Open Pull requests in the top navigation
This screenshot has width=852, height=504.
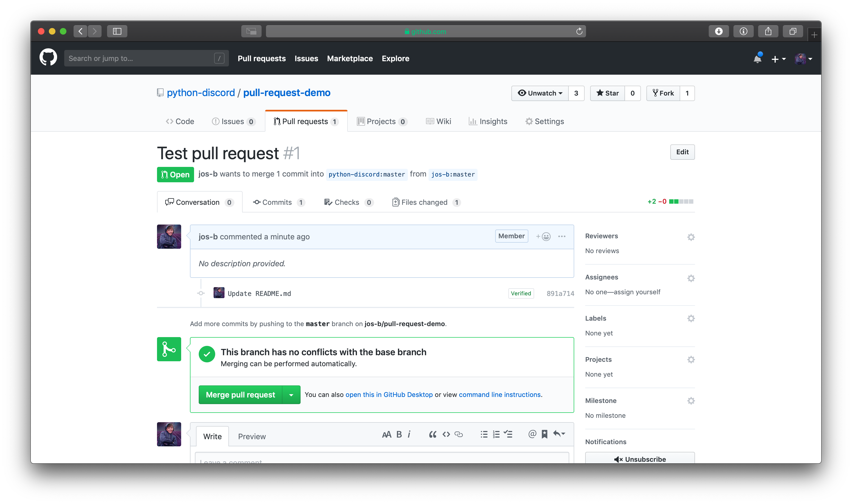click(x=262, y=58)
